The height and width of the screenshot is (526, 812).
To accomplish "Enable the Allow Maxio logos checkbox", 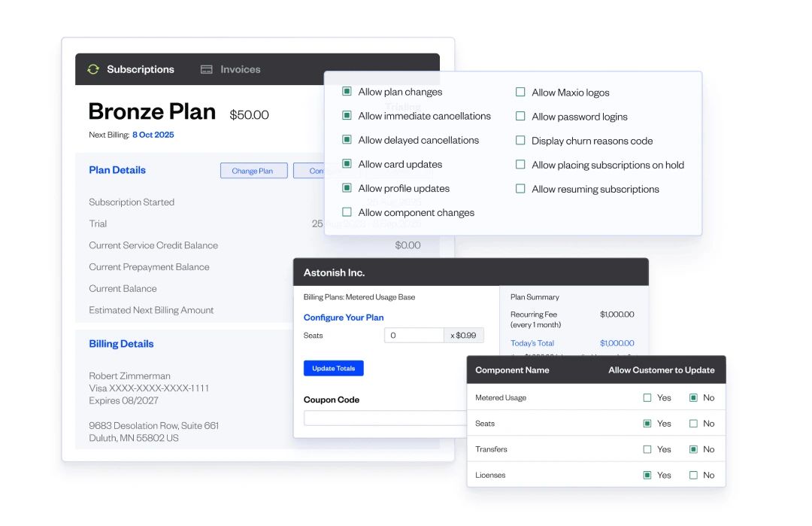I will click(x=520, y=92).
